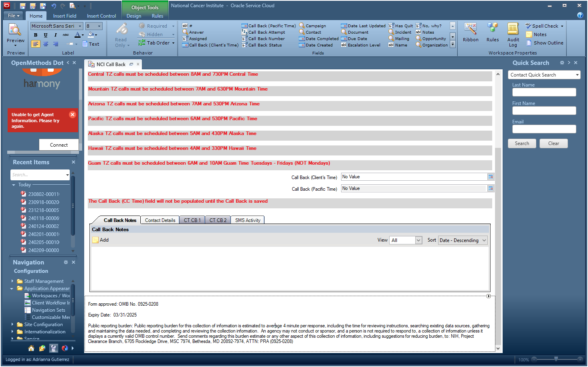Image resolution: width=588 pixels, height=367 pixels.
Task: Expand the Fields gallery list
Action: coord(453,45)
